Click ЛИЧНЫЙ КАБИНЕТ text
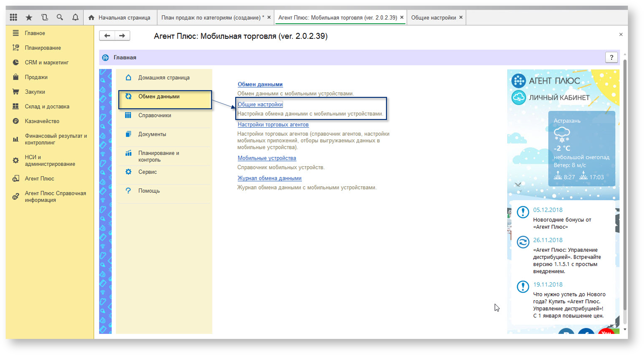Viewport: 644px width, 355px height. click(x=559, y=98)
